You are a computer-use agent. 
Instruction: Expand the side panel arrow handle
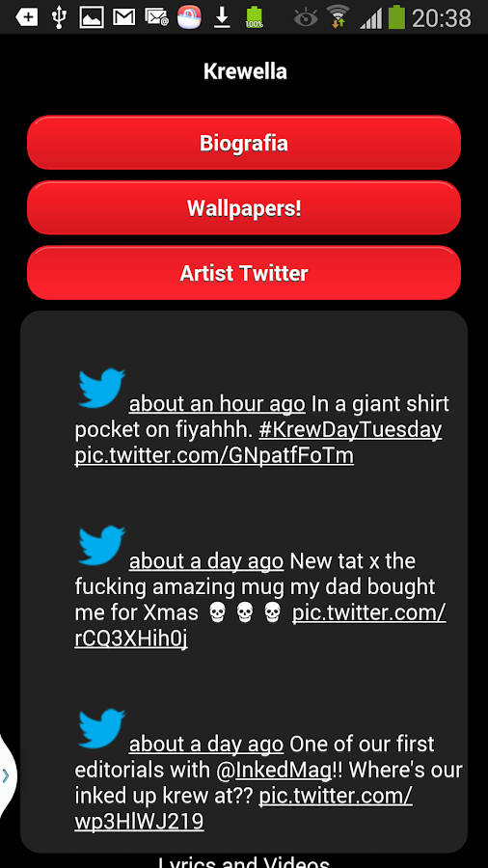tap(7, 775)
